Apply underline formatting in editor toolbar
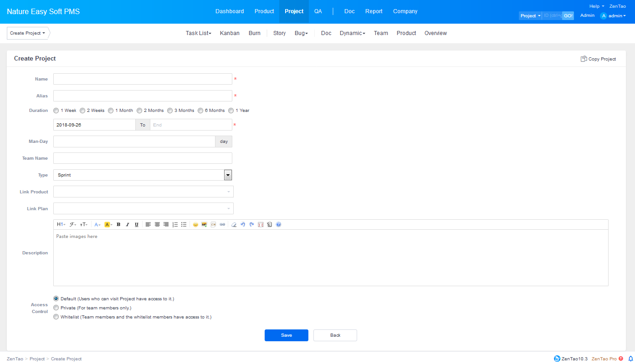635x364 pixels. (137, 224)
